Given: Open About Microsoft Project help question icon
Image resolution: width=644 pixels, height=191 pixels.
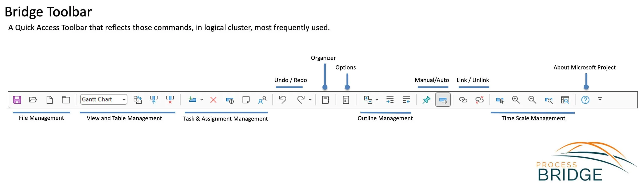Looking at the screenshot, I should pyautogui.click(x=585, y=100).
